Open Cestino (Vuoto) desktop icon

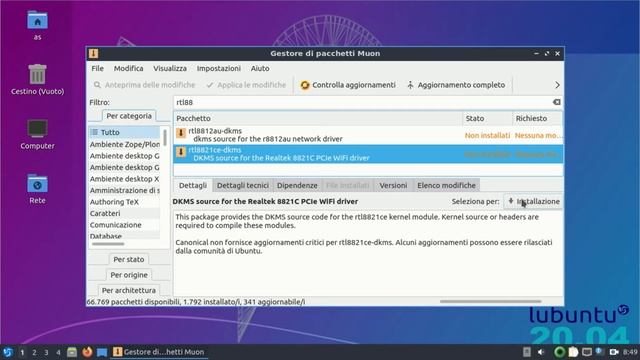point(38,80)
